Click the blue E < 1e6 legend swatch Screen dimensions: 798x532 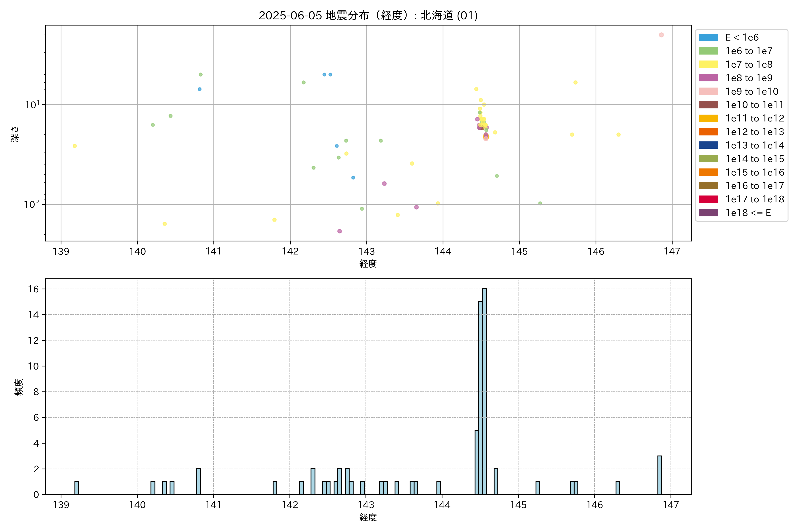pos(708,37)
